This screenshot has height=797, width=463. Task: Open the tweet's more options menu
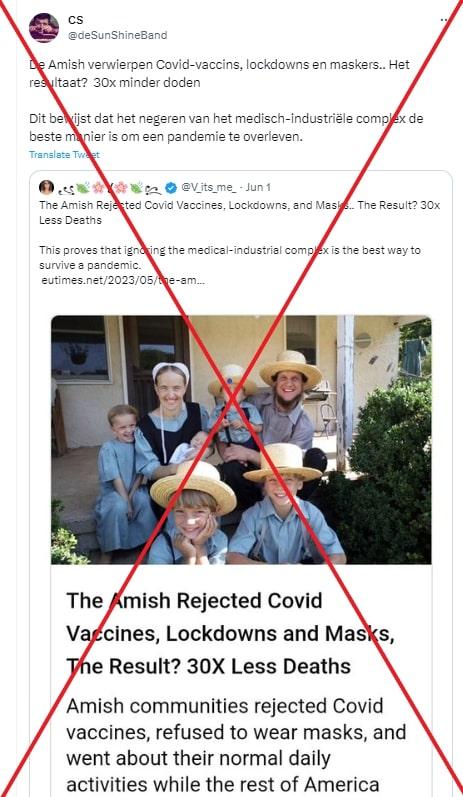click(445, 20)
